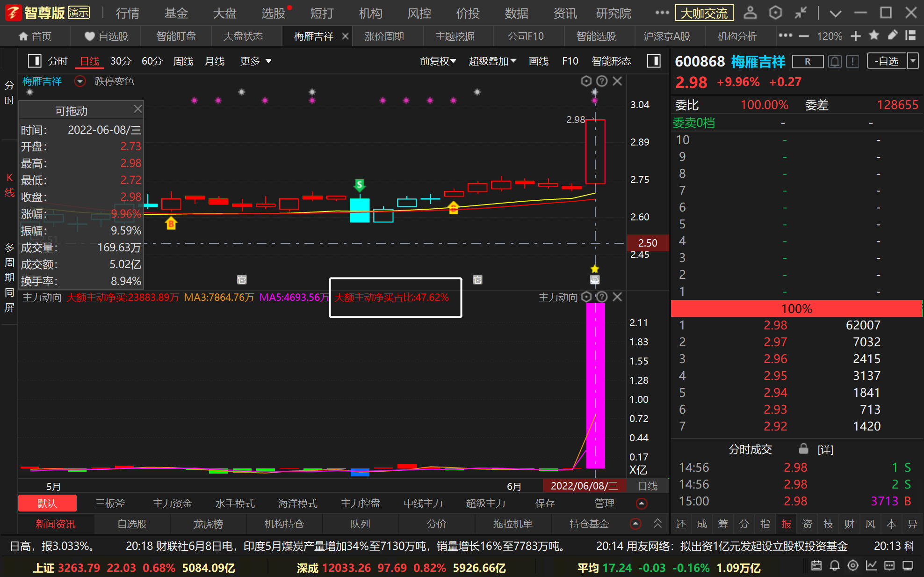Click the K-line chart settings hexagon icon
Image resolution: width=924 pixels, height=577 pixels.
(x=586, y=81)
